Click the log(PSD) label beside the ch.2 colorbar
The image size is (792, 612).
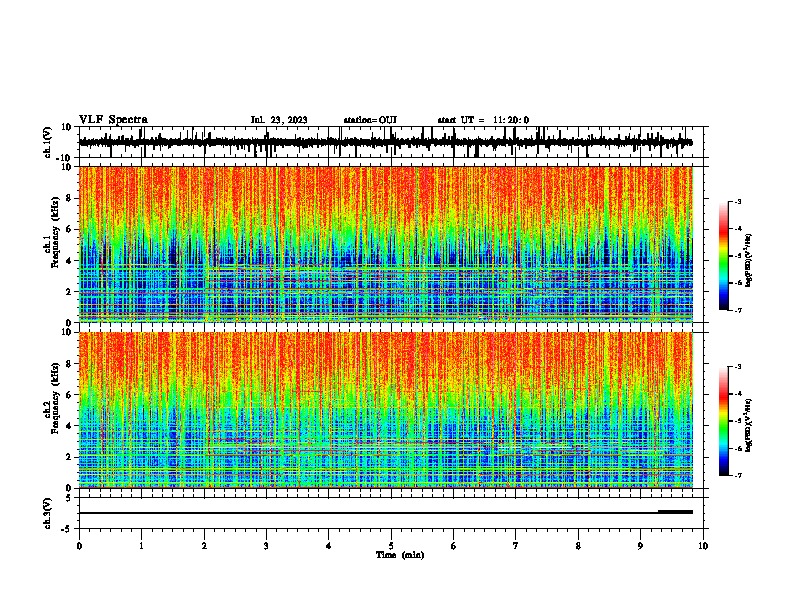tap(748, 425)
